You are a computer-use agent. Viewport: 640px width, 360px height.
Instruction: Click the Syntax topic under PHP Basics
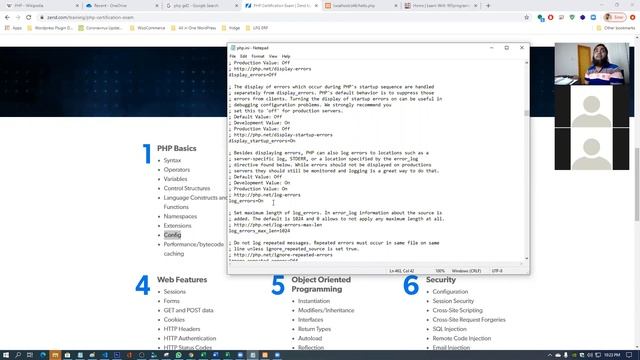(x=172, y=160)
